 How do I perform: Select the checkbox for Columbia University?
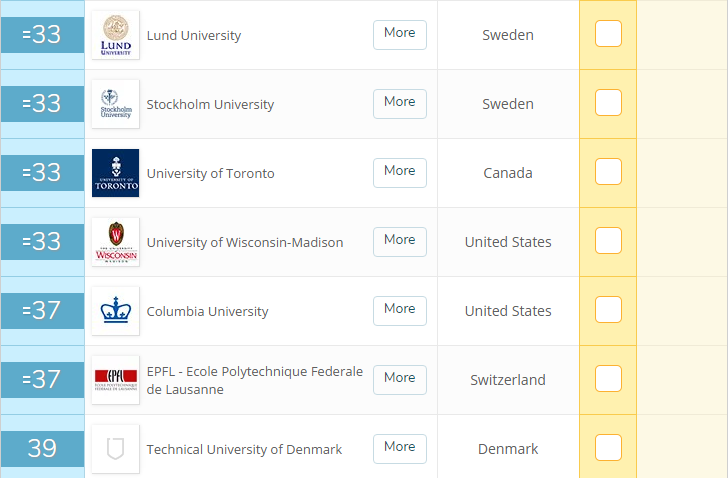pyautogui.click(x=608, y=310)
